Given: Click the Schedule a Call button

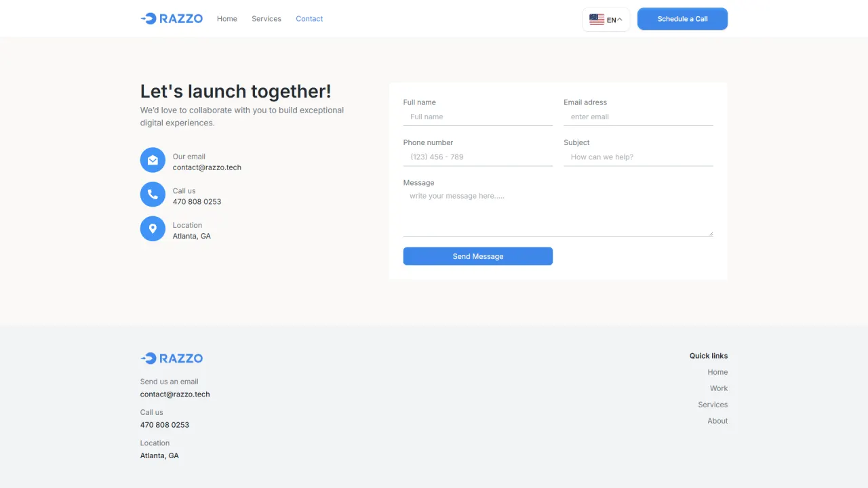Looking at the screenshot, I should pyautogui.click(x=682, y=19).
